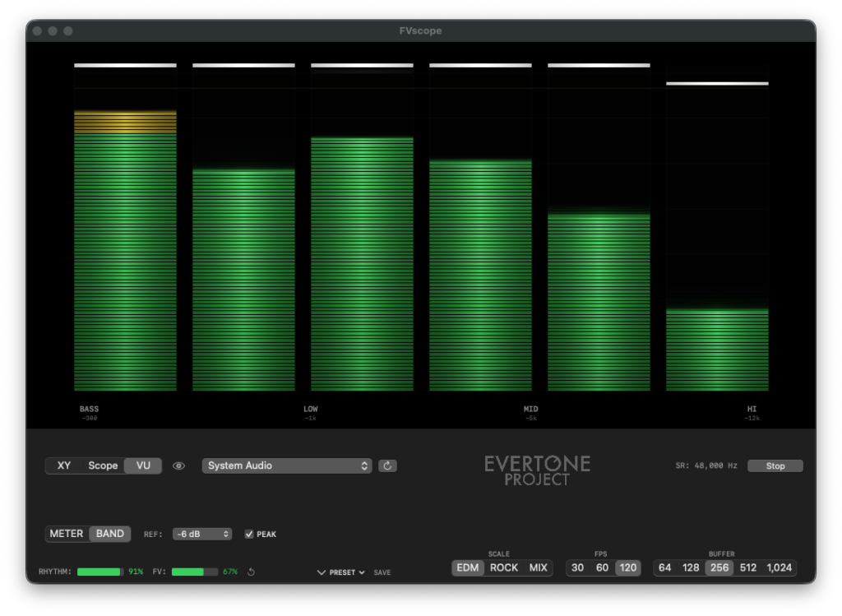Image resolution: width=842 pixels, height=616 pixels.
Task: Select the ROCK scale option
Action: 504,568
